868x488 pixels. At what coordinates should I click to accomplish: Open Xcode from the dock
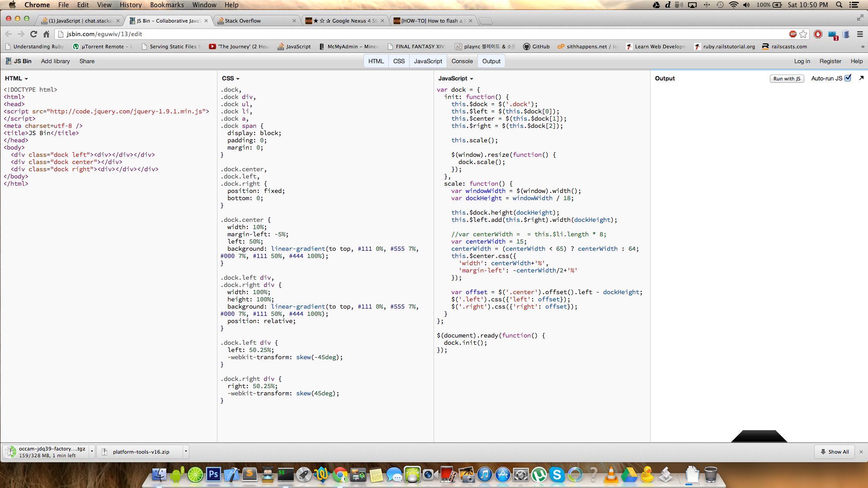[231, 474]
